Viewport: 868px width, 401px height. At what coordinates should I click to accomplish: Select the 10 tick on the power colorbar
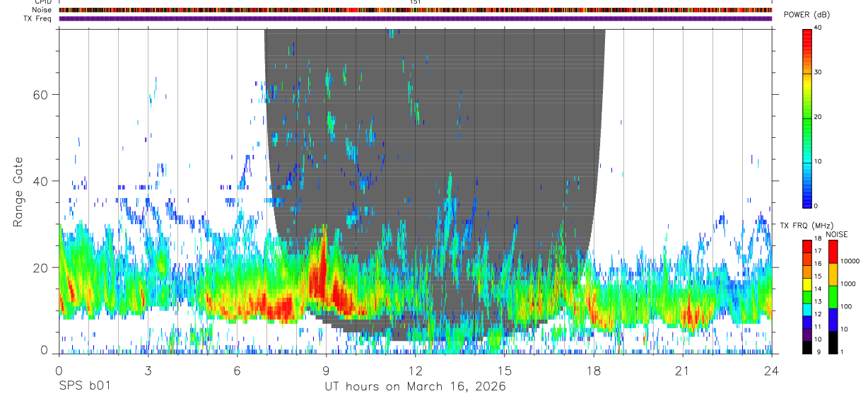click(819, 161)
